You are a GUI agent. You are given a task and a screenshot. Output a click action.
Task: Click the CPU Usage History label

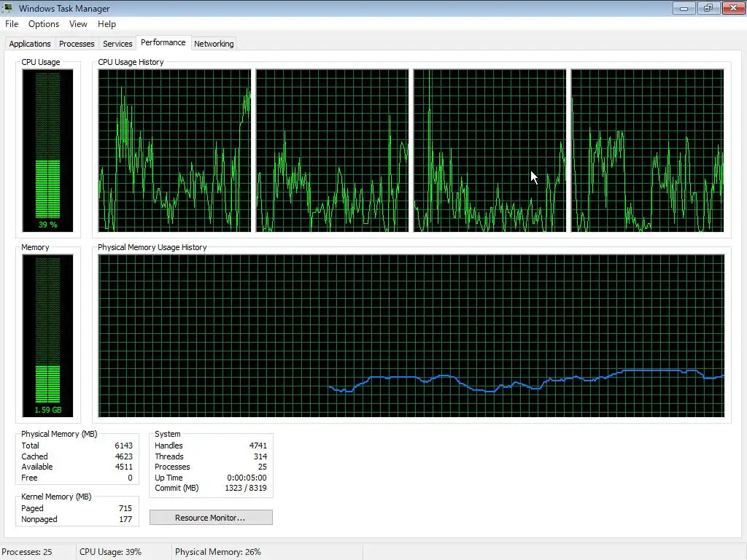click(x=131, y=62)
